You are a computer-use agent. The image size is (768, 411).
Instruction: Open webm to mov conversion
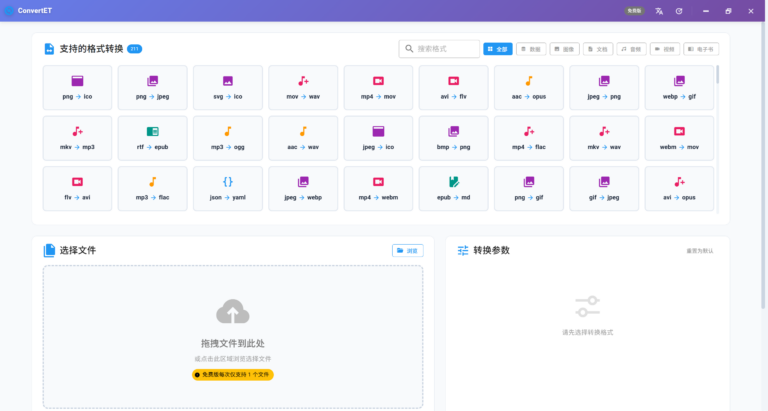pos(679,138)
